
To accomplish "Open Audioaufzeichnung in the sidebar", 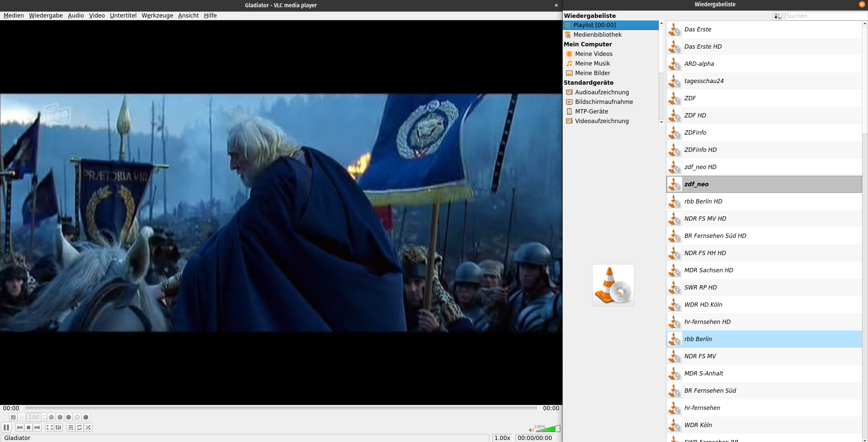I will click(x=601, y=92).
